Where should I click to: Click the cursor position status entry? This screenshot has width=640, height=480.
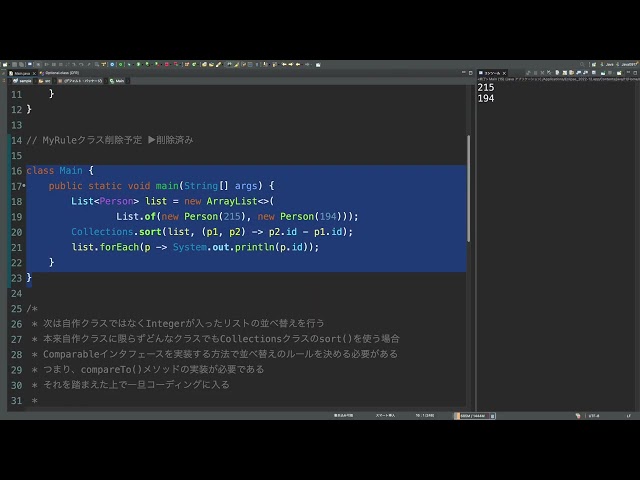(x=424, y=416)
